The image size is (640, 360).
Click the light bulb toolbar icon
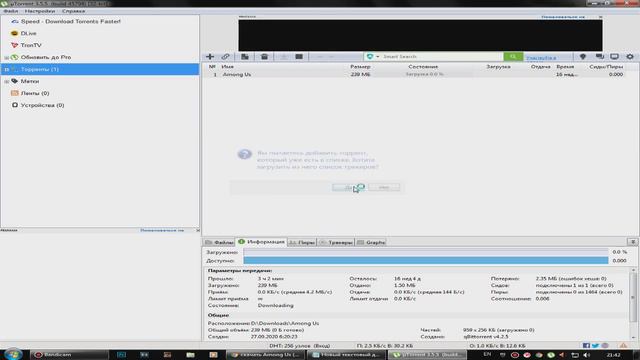(x=582, y=56)
